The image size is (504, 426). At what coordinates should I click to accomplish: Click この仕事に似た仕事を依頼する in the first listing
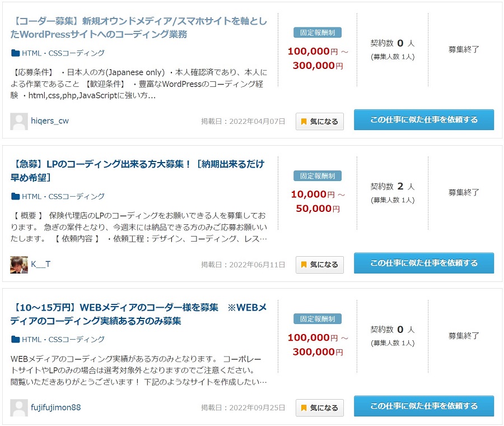click(x=424, y=120)
